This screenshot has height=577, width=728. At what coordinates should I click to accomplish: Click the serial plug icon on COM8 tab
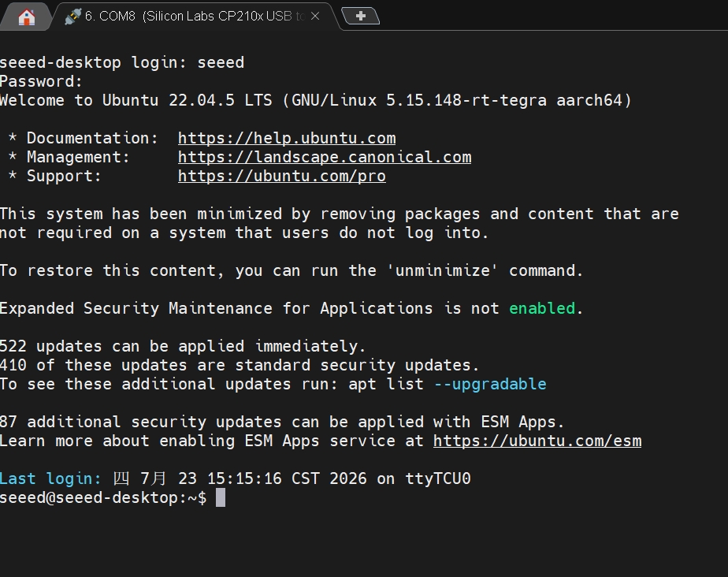(x=72, y=17)
